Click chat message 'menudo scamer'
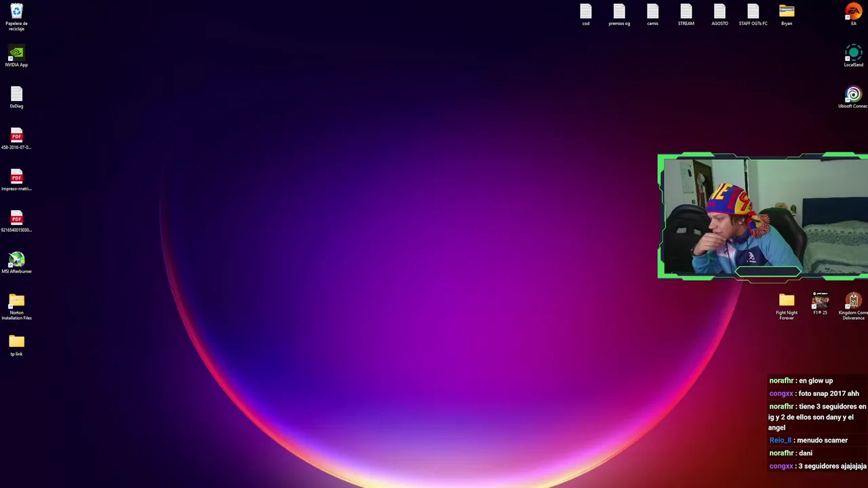Viewport: 868px width, 488px height. pyautogui.click(x=823, y=441)
